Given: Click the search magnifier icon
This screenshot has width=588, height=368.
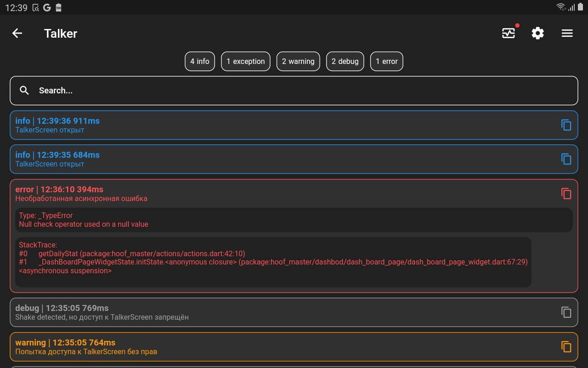Looking at the screenshot, I should coord(25,91).
